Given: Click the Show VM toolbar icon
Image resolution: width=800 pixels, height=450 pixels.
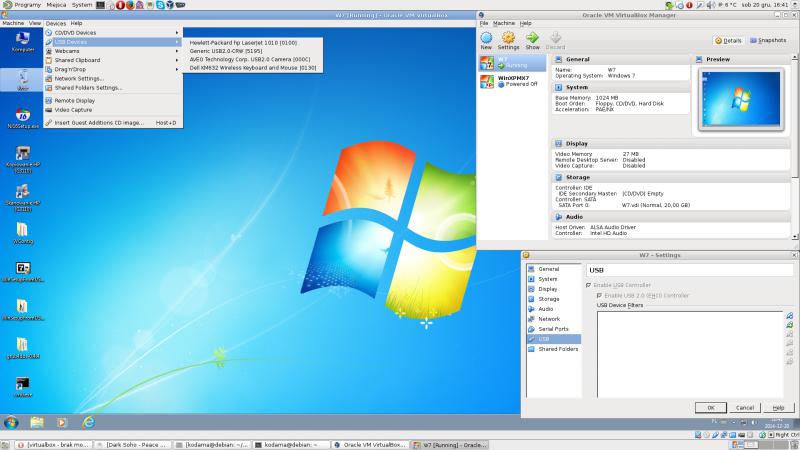Looking at the screenshot, I should (532, 39).
